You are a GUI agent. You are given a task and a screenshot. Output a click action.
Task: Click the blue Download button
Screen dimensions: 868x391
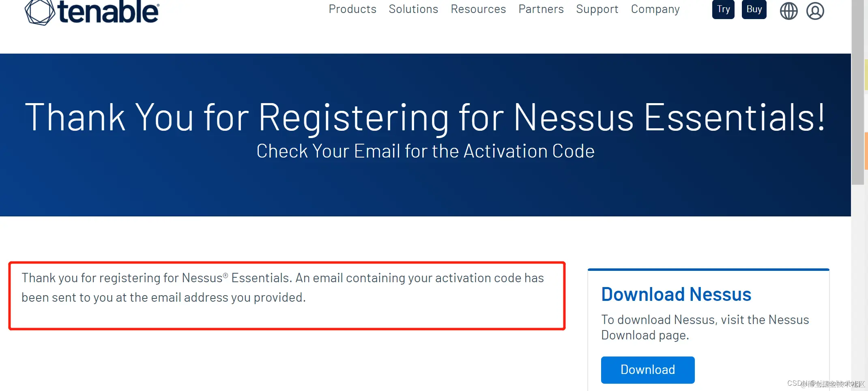[x=648, y=370]
